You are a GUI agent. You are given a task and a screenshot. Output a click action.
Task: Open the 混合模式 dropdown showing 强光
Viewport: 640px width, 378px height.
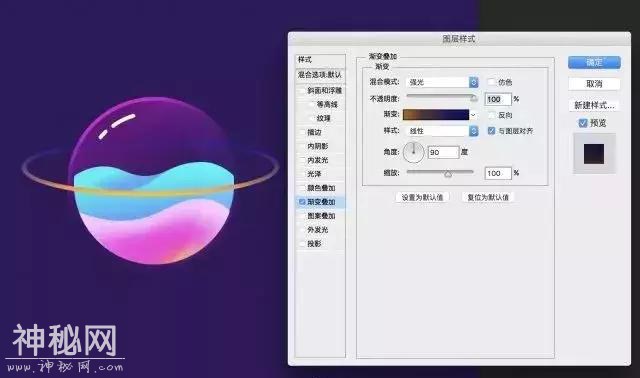coord(442,82)
